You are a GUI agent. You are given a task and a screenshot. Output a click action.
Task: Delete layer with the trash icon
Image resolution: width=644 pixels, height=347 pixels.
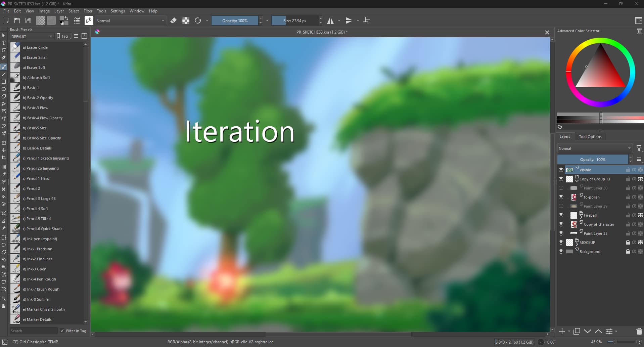point(639,331)
